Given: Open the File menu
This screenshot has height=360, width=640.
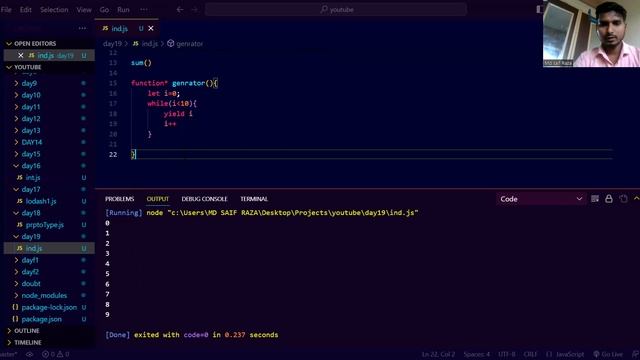Looking at the screenshot, I should [6, 9].
